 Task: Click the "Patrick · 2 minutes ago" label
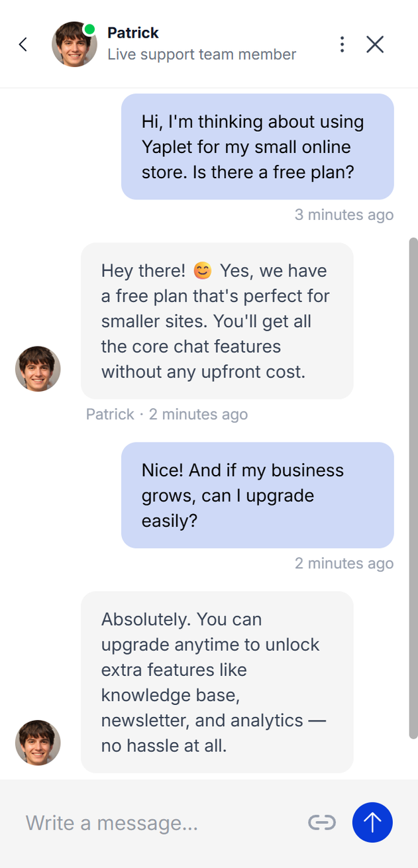tap(167, 414)
